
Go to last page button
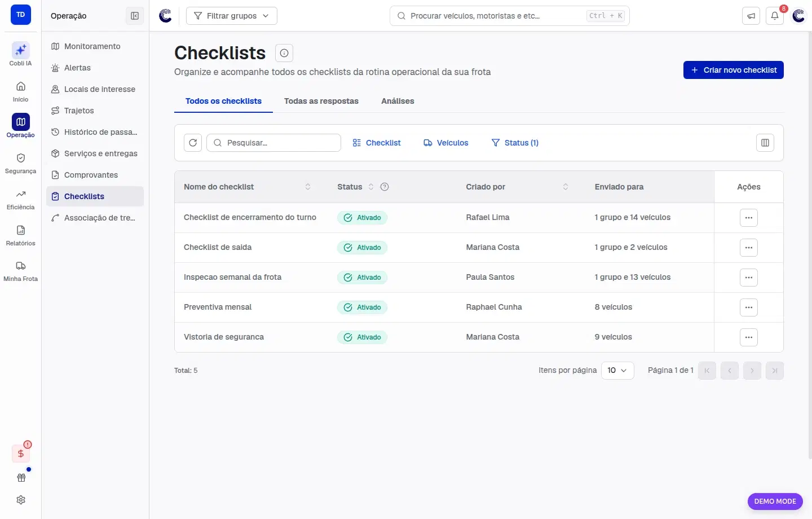pos(775,371)
